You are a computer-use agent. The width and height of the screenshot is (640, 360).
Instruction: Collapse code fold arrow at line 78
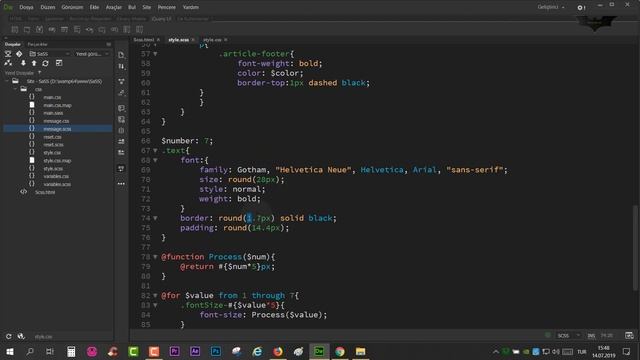click(x=155, y=257)
